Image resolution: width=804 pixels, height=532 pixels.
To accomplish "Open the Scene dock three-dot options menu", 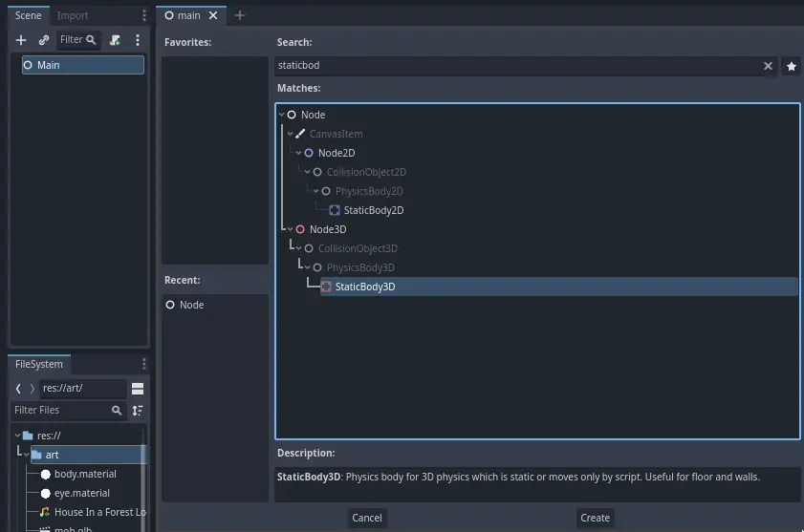I will (138, 40).
